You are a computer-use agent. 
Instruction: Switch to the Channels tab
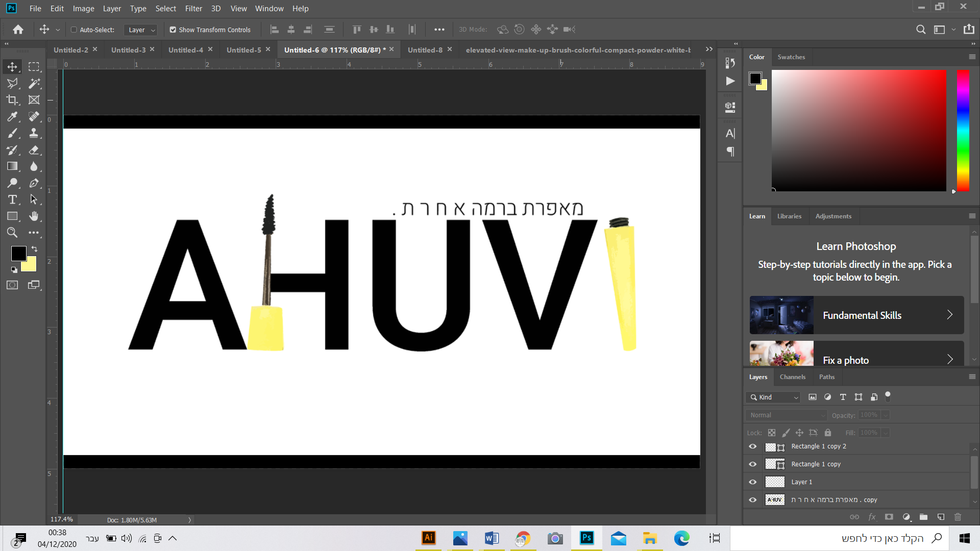pyautogui.click(x=792, y=377)
